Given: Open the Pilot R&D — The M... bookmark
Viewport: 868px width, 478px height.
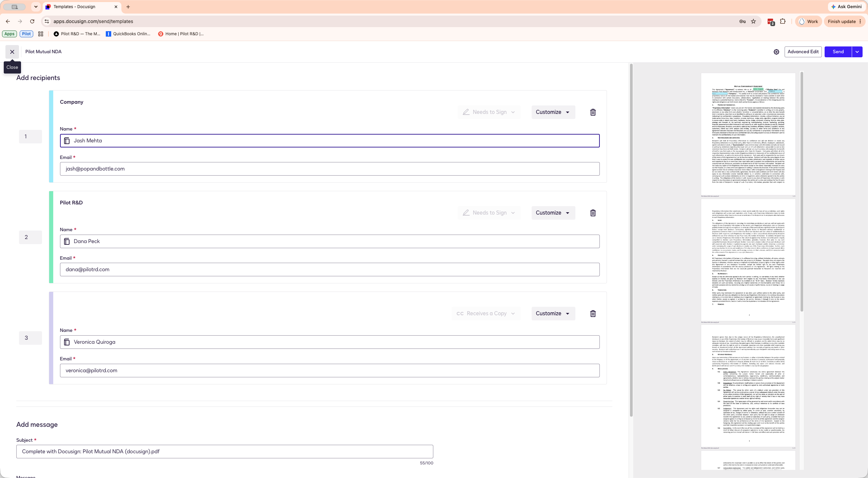Looking at the screenshot, I should (77, 34).
